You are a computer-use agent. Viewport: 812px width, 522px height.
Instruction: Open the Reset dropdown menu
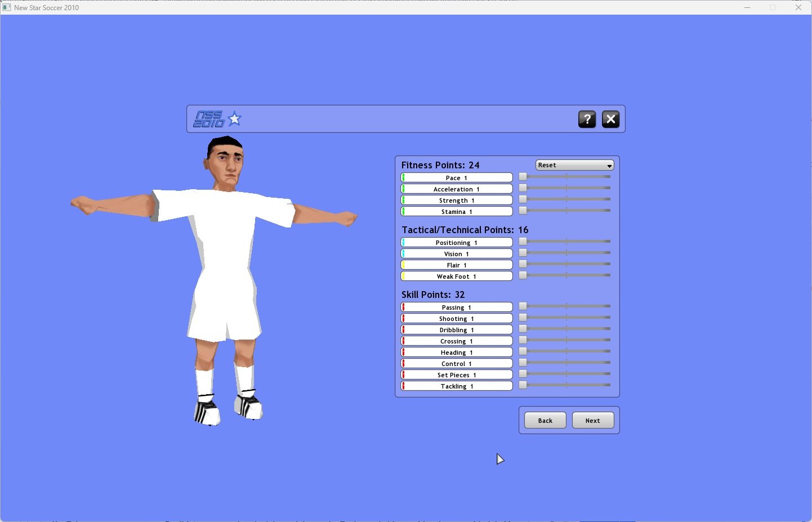tap(574, 165)
